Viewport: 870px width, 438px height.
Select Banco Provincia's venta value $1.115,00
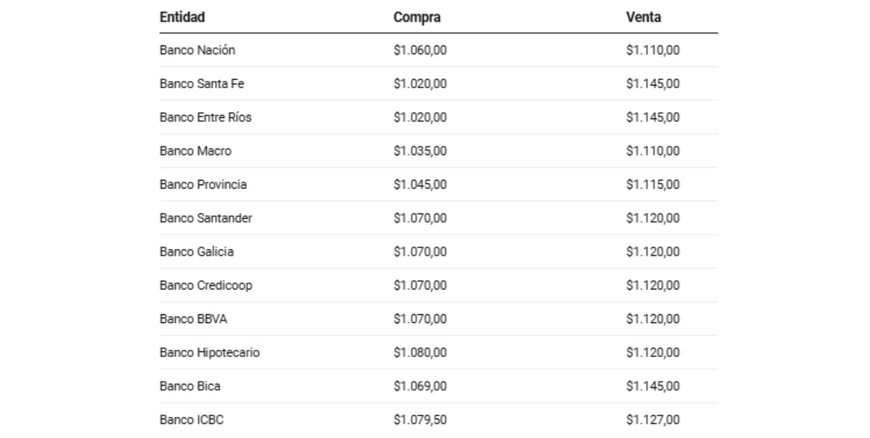pos(653,185)
